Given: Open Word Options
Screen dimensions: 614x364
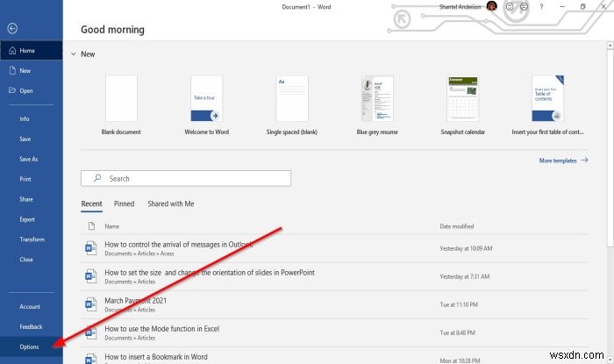Looking at the screenshot, I should point(32,346).
